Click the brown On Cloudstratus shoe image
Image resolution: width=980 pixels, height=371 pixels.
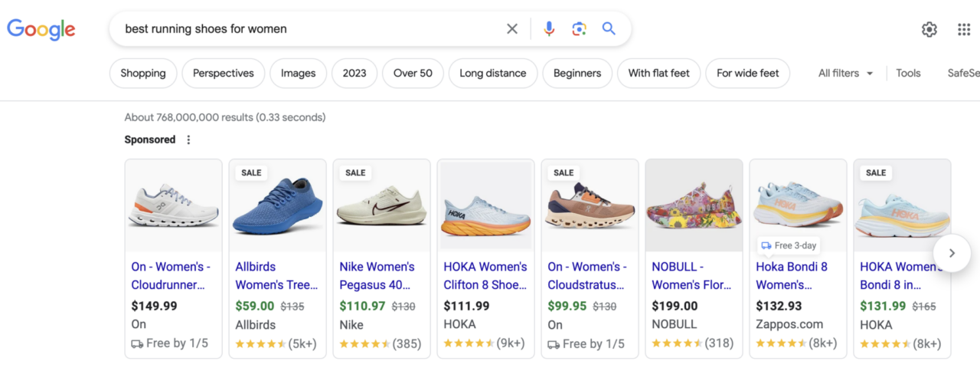pos(590,206)
